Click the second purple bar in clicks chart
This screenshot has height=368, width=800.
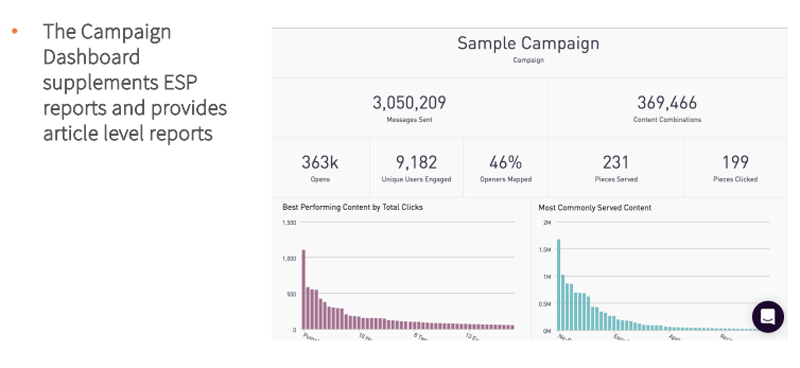308,308
